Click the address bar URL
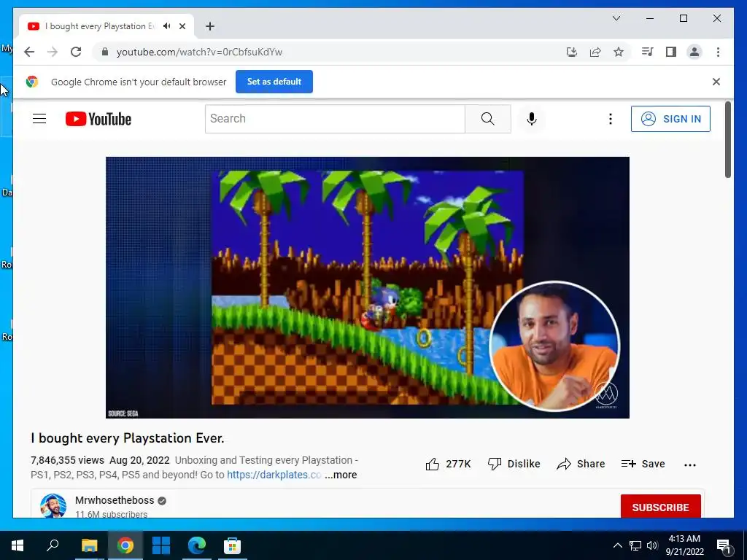The width and height of the screenshot is (747, 560). point(199,52)
